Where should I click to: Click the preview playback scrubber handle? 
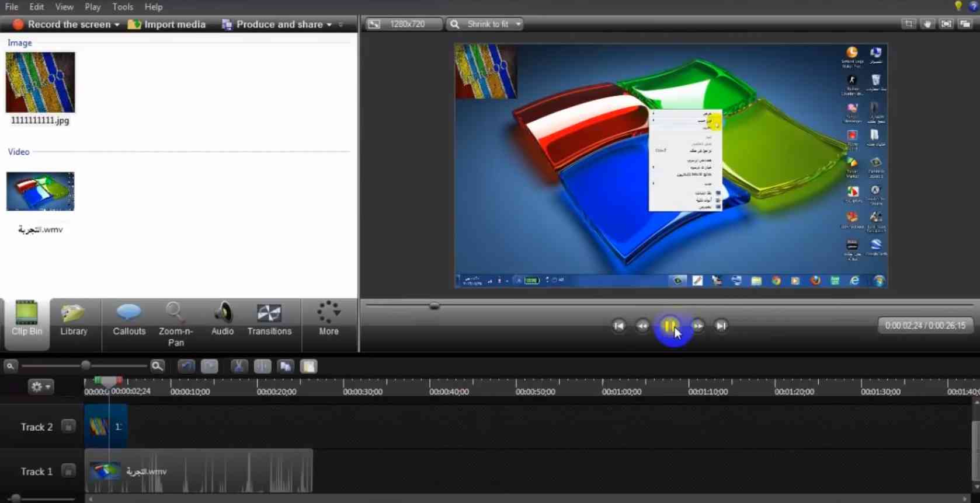[x=434, y=306]
